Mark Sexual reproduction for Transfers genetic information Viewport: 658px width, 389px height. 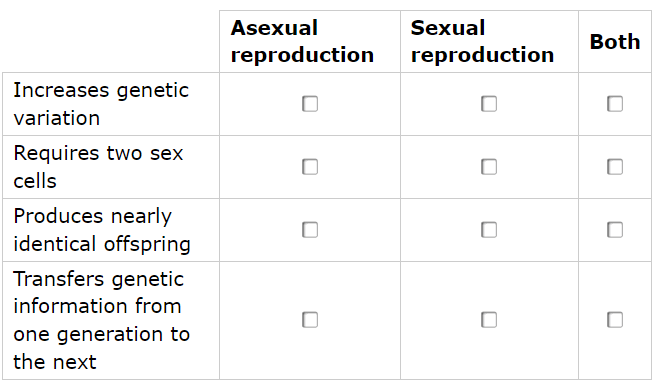click(489, 320)
